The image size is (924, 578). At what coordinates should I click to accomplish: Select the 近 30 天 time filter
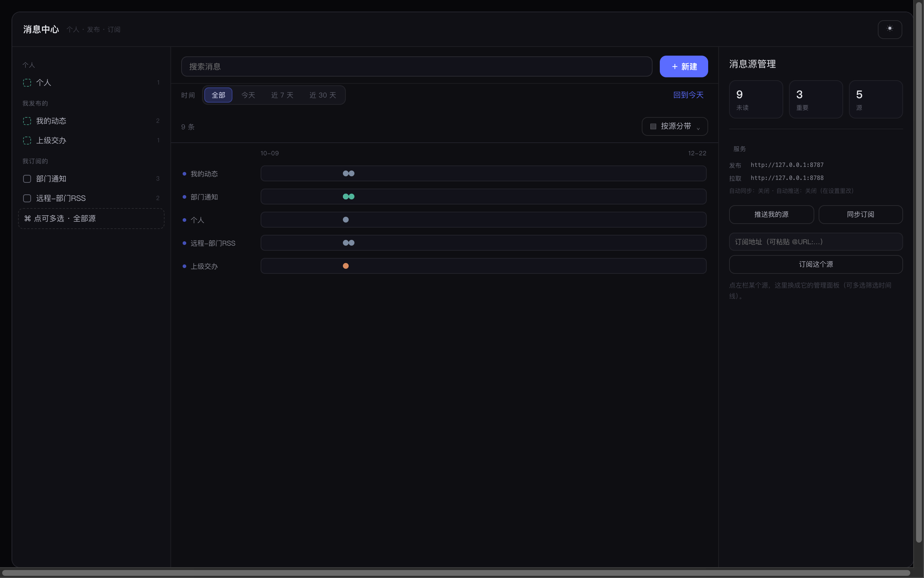[x=323, y=95]
